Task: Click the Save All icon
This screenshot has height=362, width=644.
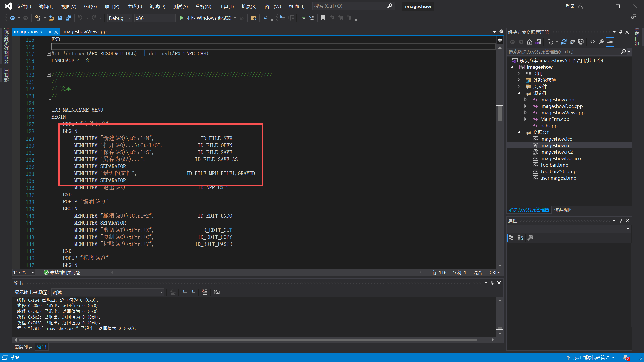Action: 68,18
